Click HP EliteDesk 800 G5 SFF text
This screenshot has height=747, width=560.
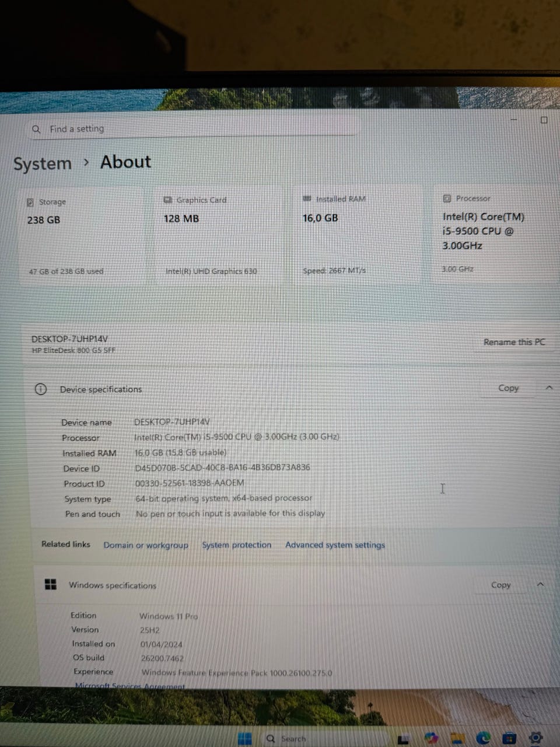(73, 350)
